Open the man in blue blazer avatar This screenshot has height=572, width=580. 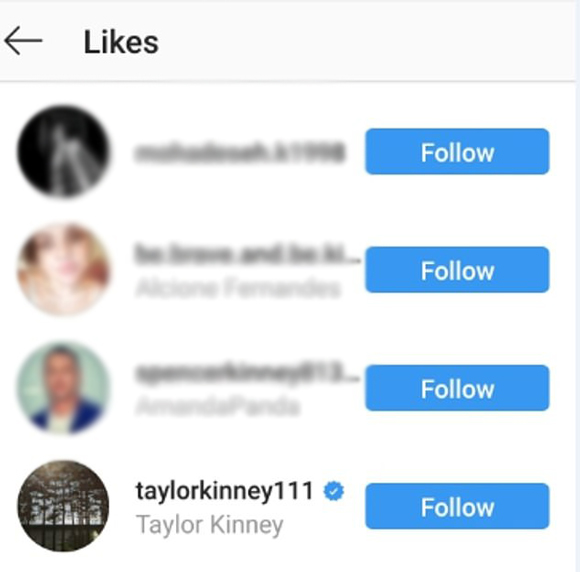pyautogui.click(x=63, y=387)
